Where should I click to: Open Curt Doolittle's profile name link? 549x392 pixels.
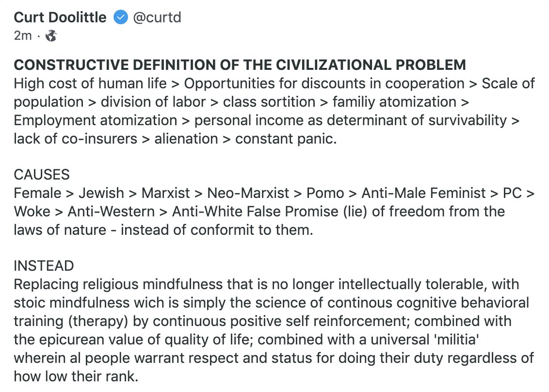(x=60, y=18)
